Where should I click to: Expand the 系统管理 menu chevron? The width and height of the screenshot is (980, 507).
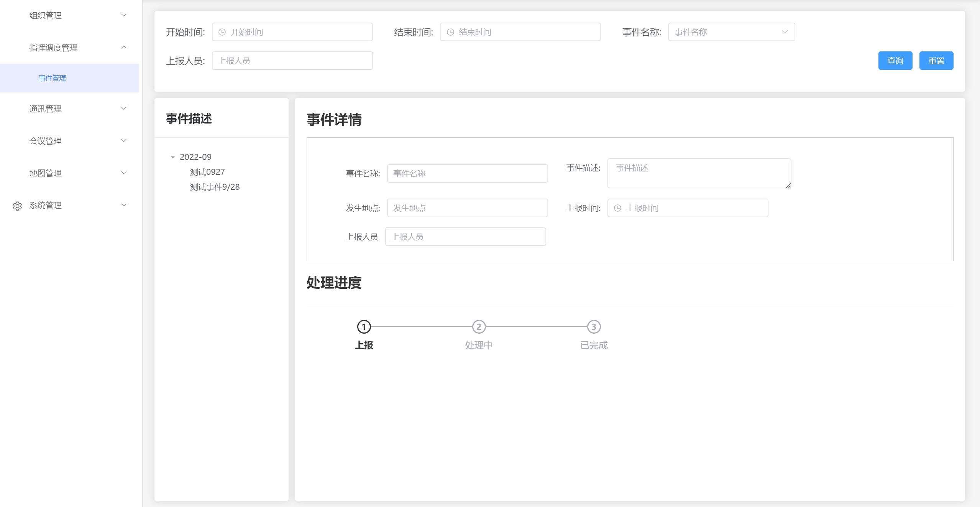124,205
